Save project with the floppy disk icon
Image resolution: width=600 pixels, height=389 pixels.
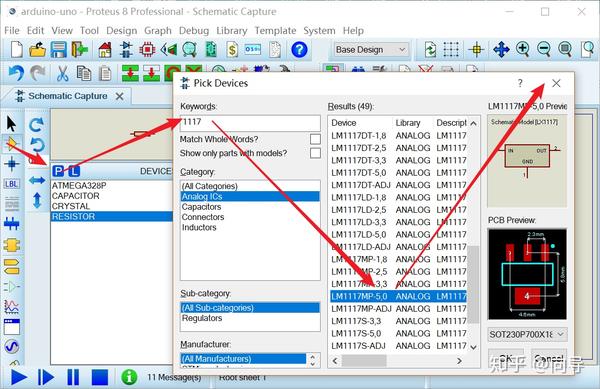pos(59,50)
